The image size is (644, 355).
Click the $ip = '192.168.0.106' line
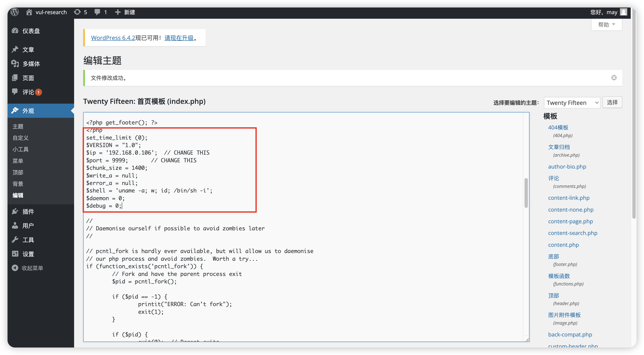[x=148, y=153]
